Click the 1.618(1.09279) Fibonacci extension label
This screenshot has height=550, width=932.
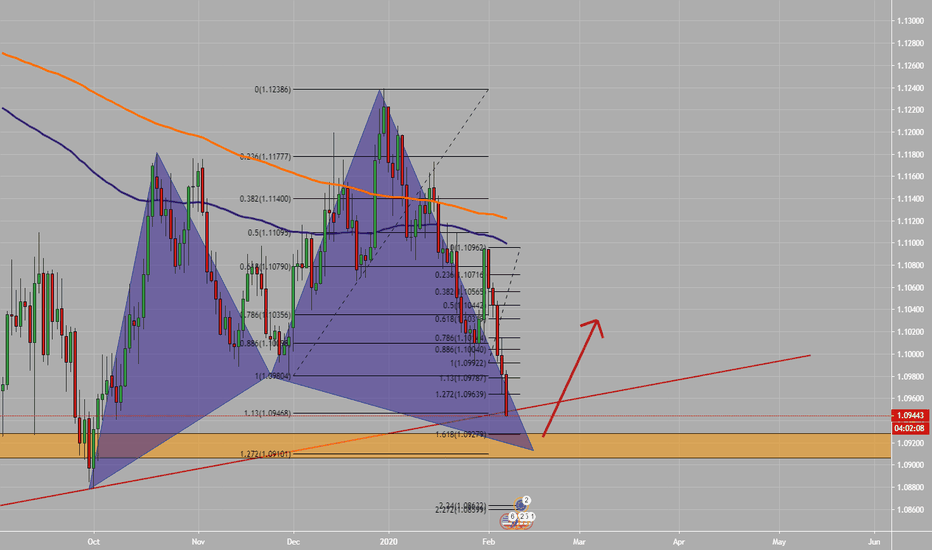[x=461, y=435]
